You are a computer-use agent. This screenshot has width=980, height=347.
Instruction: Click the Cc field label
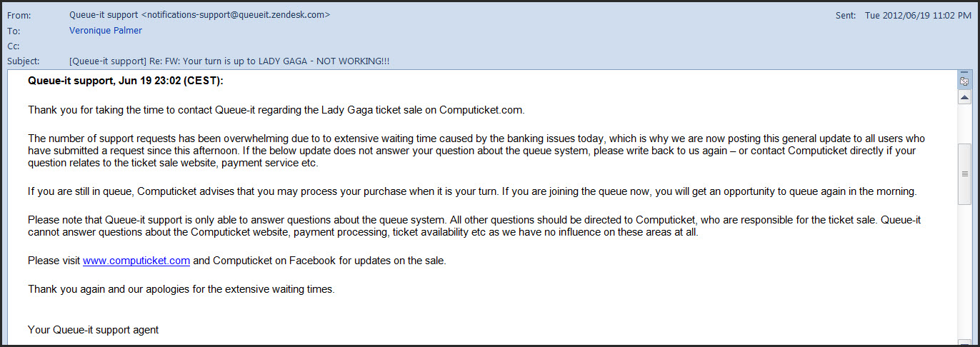(14, 46)
